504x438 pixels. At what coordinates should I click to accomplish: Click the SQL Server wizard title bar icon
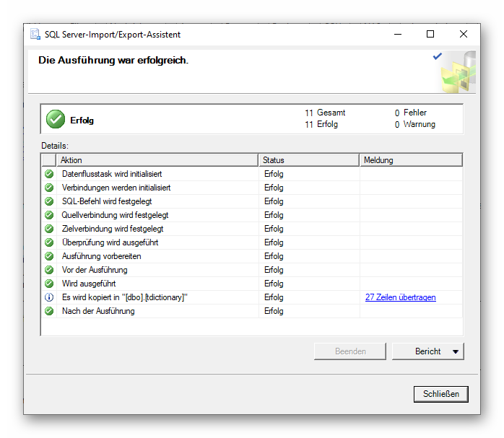pos(35,35)
